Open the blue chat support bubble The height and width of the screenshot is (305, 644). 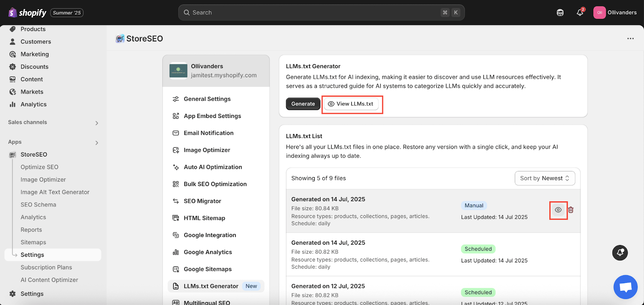coord(625,287)
